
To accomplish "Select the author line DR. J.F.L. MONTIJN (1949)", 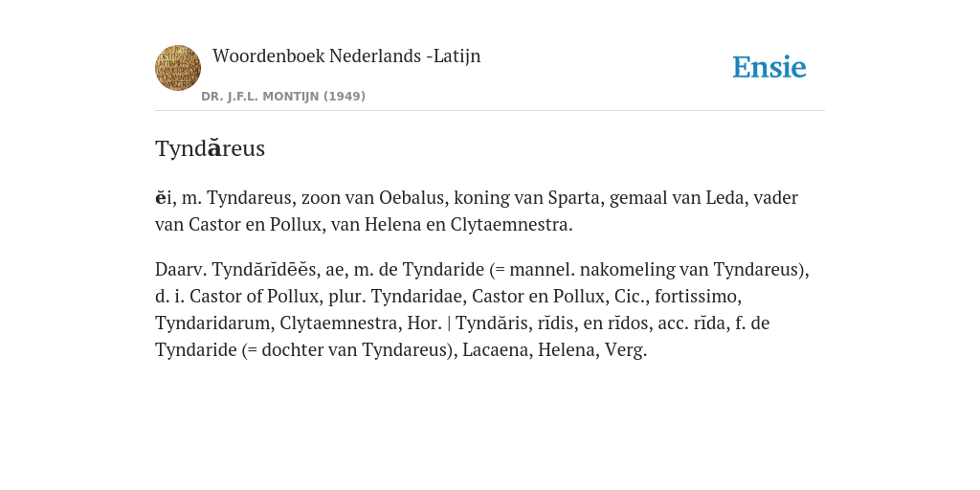I will 283,97.
